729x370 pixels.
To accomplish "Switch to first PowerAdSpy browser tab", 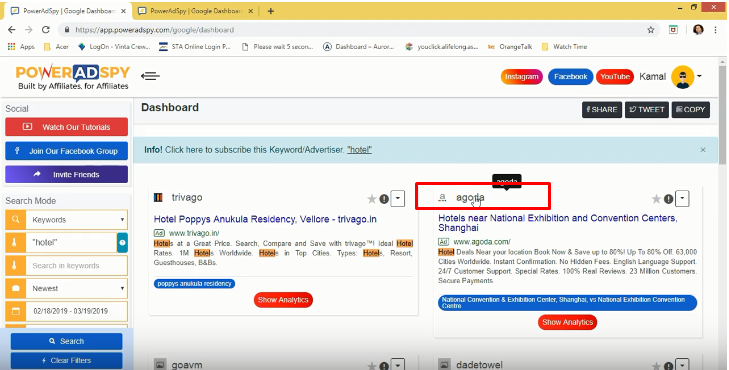I will coord(68,11).
